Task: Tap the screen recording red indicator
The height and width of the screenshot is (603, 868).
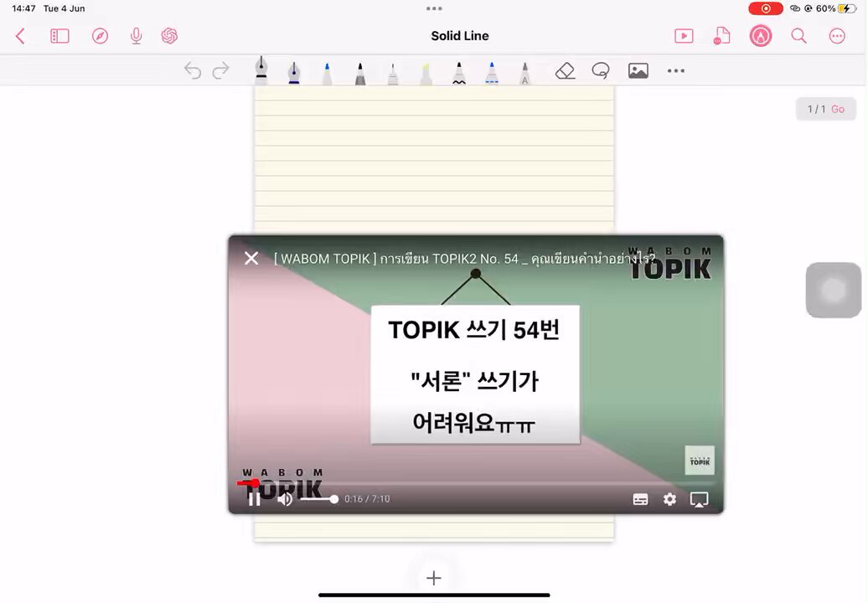Action: (x=766, y=8)
